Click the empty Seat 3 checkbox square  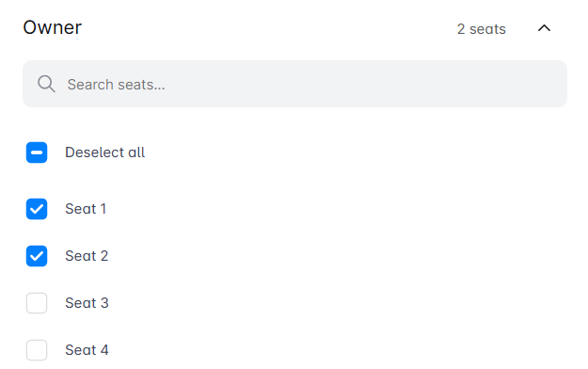point(37,303)
